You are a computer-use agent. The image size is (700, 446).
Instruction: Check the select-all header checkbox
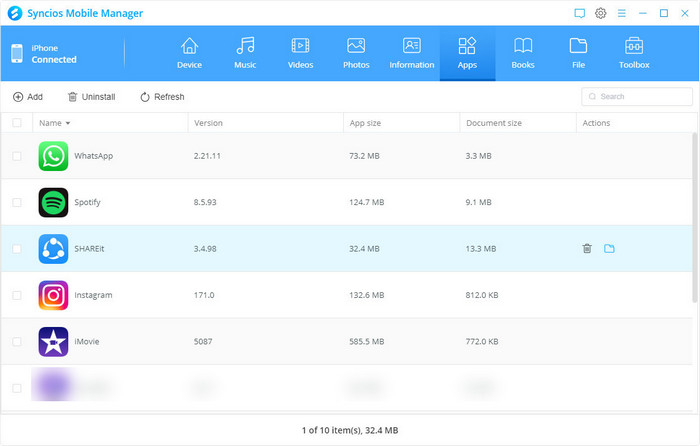[16, 123]
